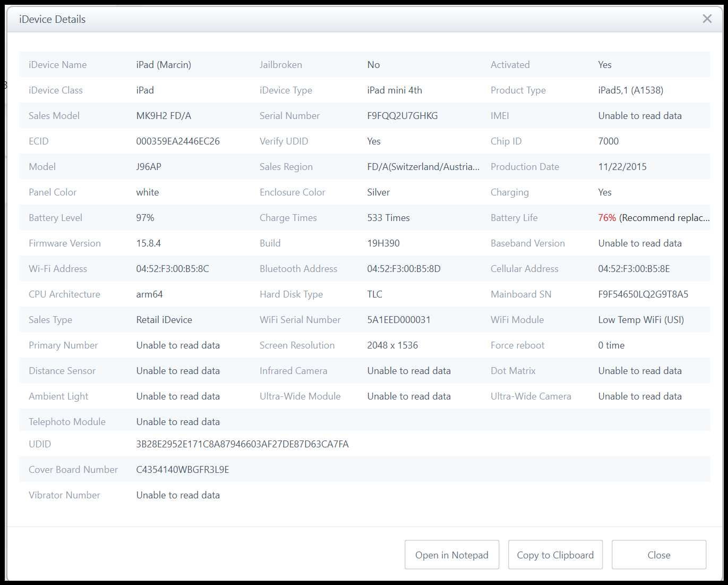Select the Mainboard SN F9F54650LQ2G9T8A5
The width and height of the screenshot is (728, 585).
643,294
